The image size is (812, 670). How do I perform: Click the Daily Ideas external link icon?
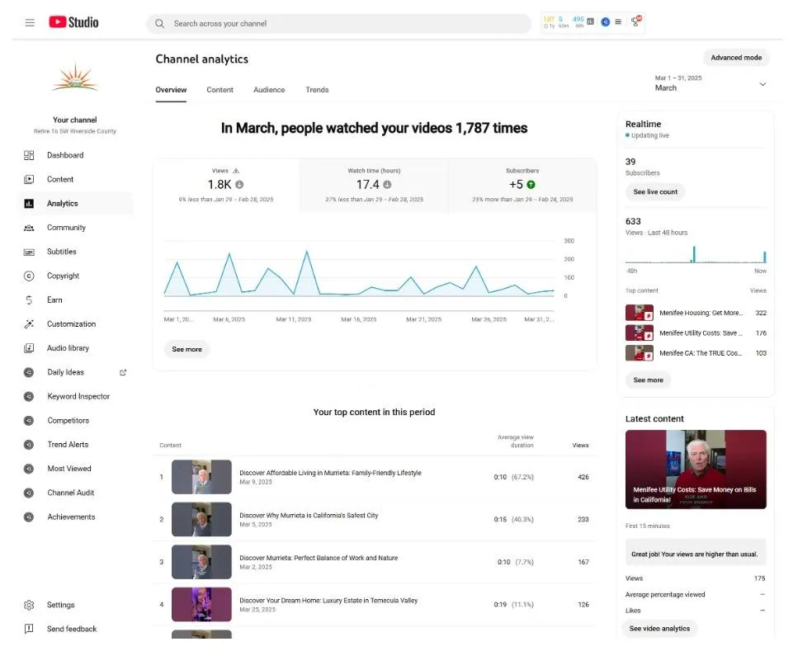(x=123, y=372)
